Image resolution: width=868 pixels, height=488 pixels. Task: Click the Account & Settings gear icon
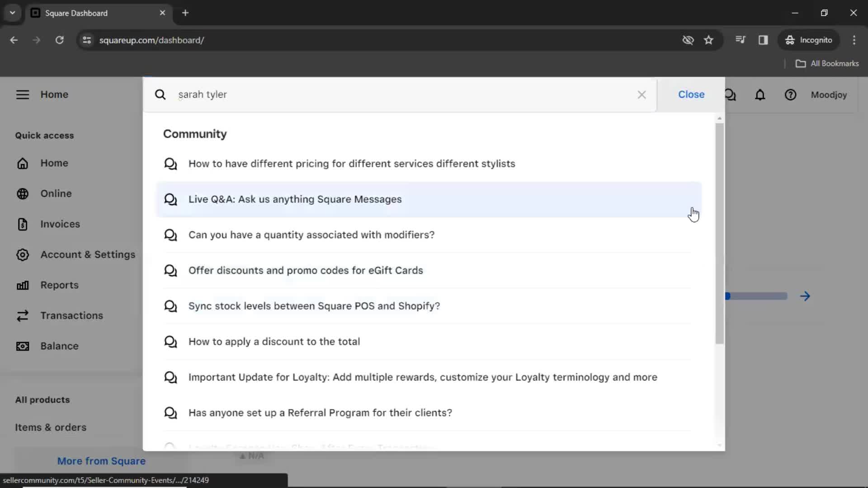click(x=23, y=254)
